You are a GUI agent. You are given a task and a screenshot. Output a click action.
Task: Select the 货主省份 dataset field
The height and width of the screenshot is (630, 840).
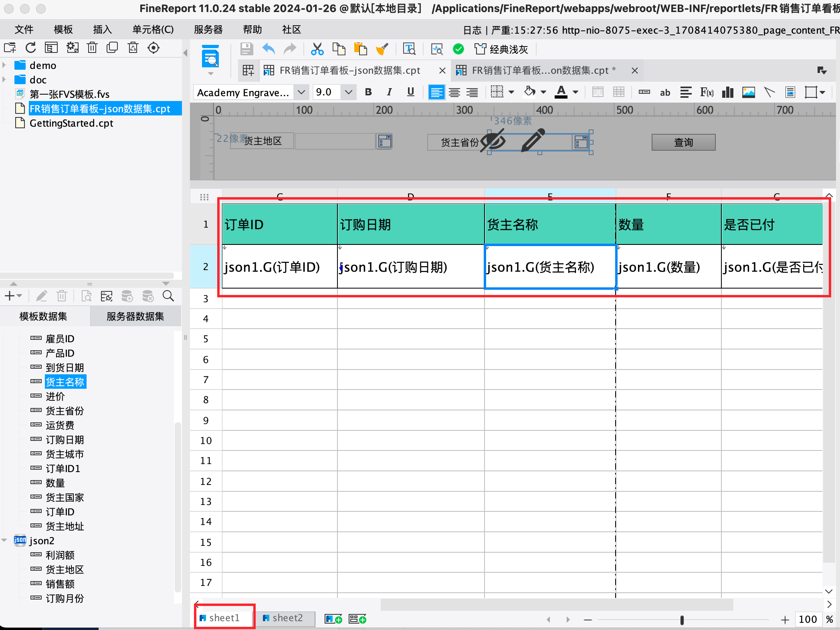tap(65, 411)
